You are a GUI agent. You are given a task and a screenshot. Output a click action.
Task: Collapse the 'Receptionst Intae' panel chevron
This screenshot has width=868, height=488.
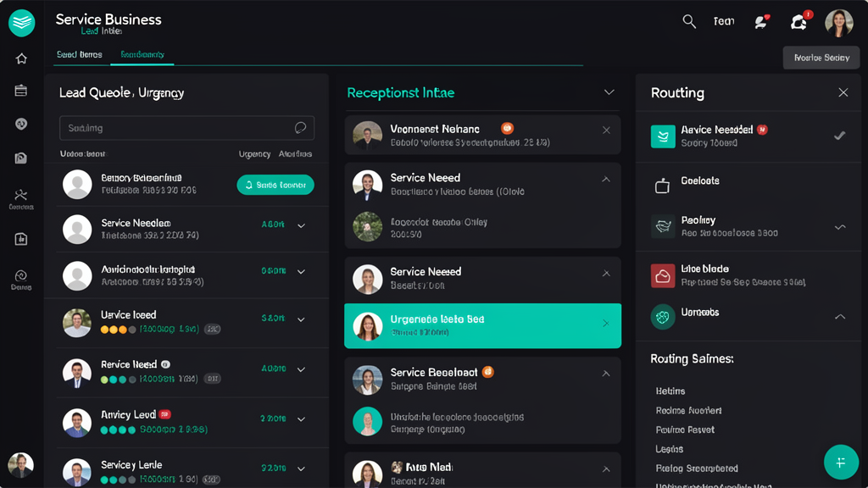click(609, 92)
